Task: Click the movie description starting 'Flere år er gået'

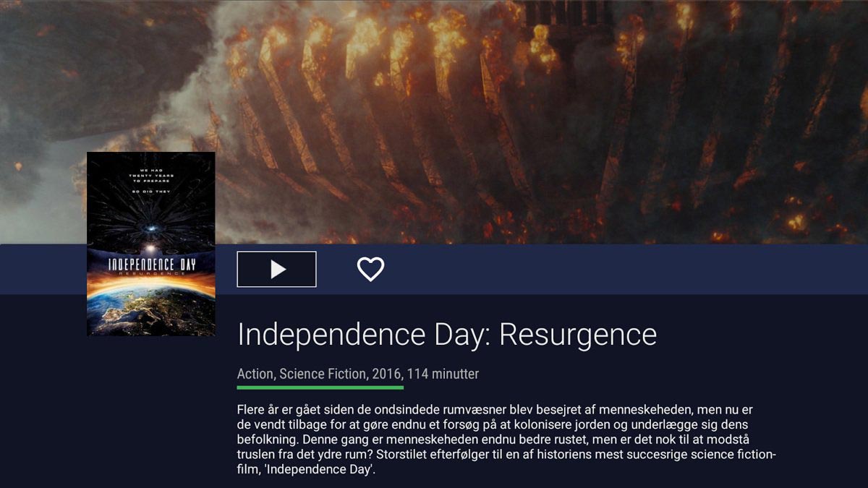Action: 506,440
